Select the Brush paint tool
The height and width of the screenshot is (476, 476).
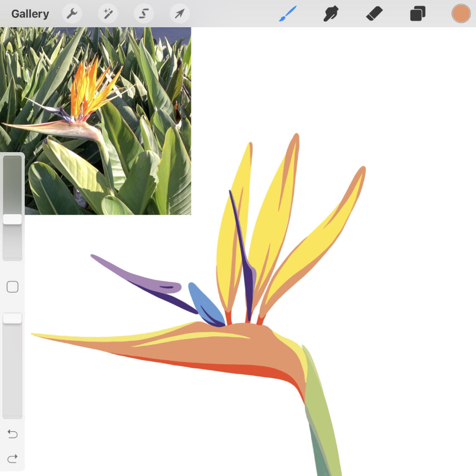coord(287,14)
